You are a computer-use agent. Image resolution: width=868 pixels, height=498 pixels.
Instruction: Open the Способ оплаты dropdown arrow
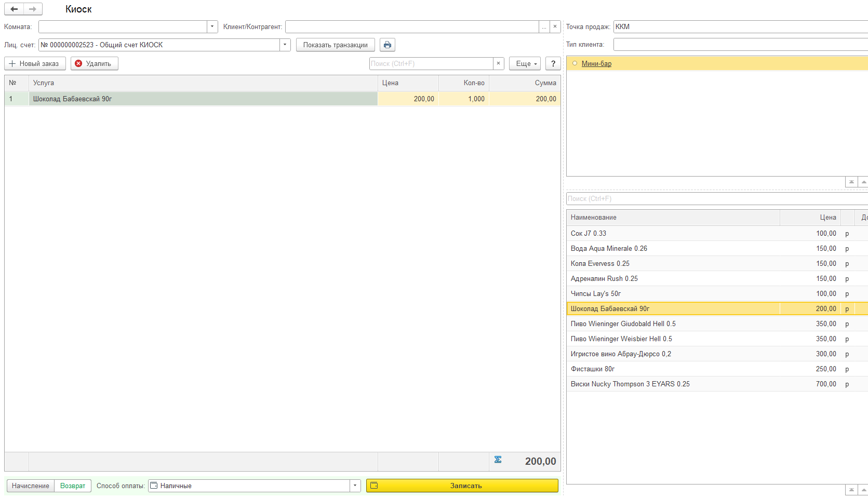[355, 486]
